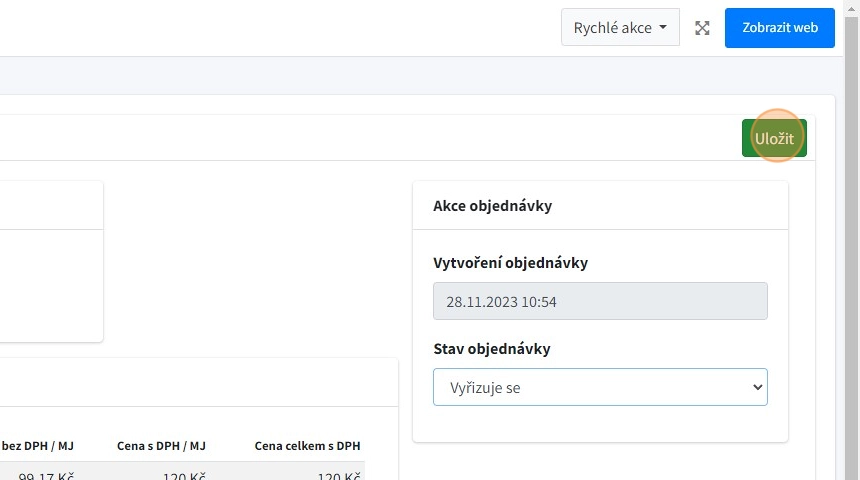The height and width of the screenshot is (480, 860).
Task: Click the Cena s DPH / MJ column header
Action: click(x=161, y=445)
